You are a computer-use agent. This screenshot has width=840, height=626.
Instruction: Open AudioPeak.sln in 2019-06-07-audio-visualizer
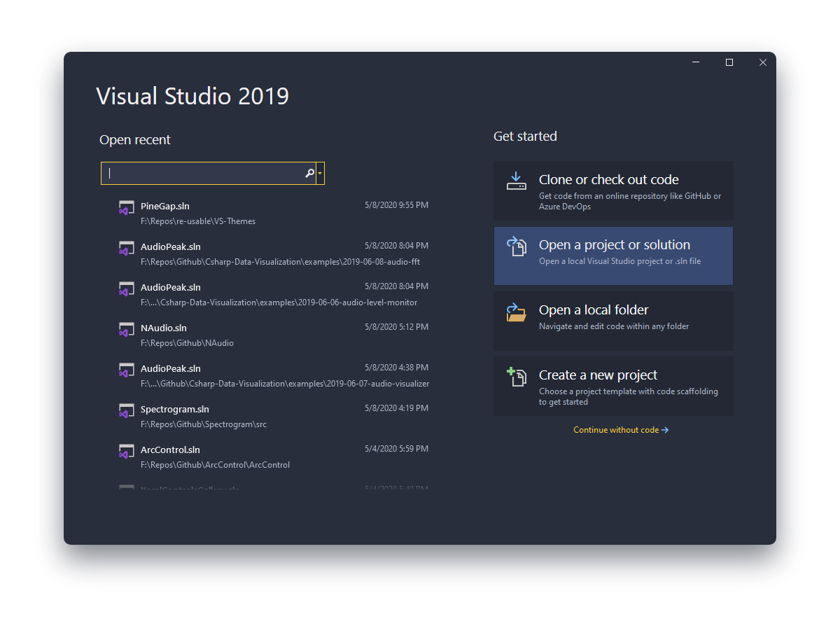273,375
